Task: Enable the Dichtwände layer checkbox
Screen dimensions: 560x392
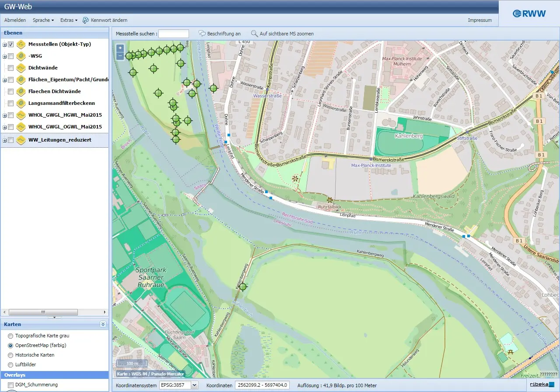Action: tap(11, 68)
